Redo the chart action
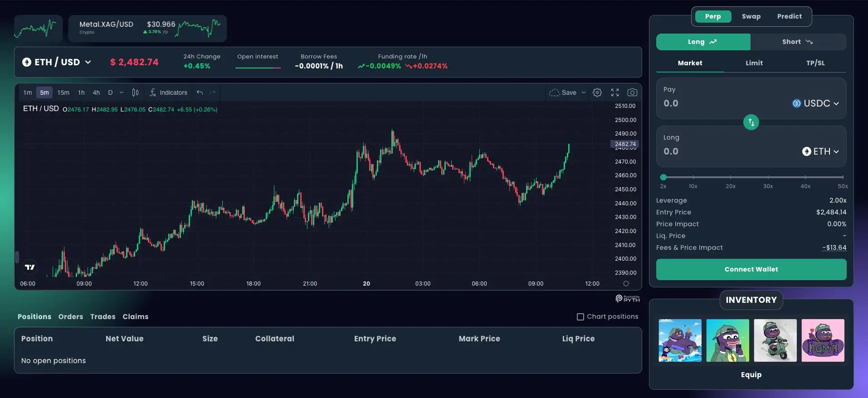This screenshot has width=868, height=398. click(x=212, y=92)
